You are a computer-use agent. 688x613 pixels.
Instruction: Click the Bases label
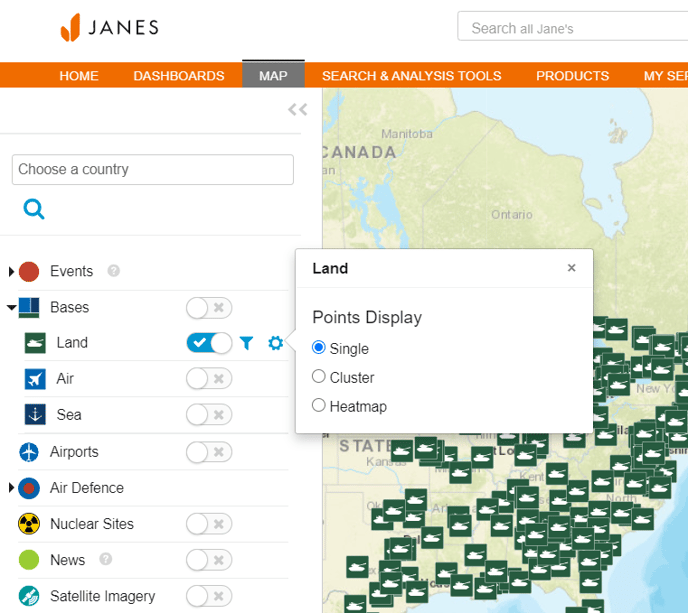pos(69,307)
